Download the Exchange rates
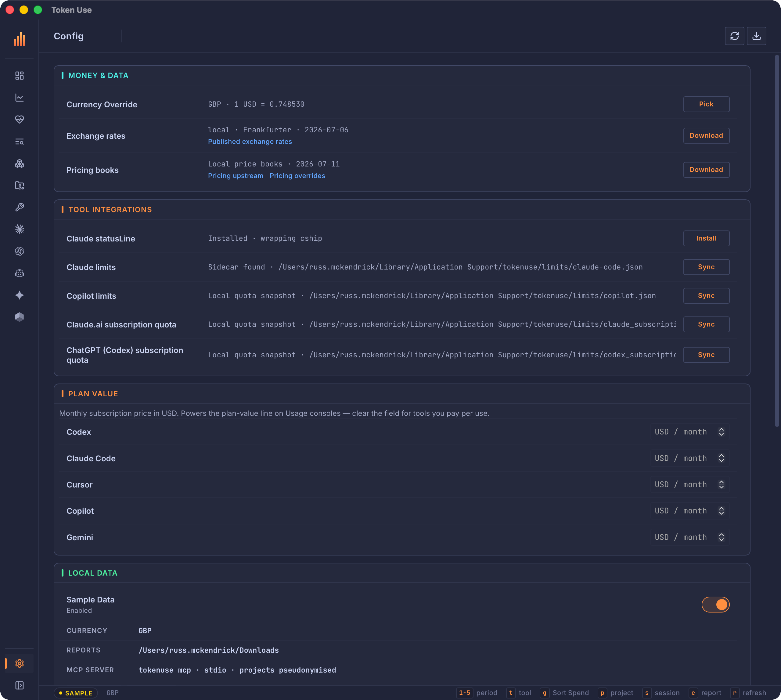Screen dimensions: 781x700 point(706,136)
